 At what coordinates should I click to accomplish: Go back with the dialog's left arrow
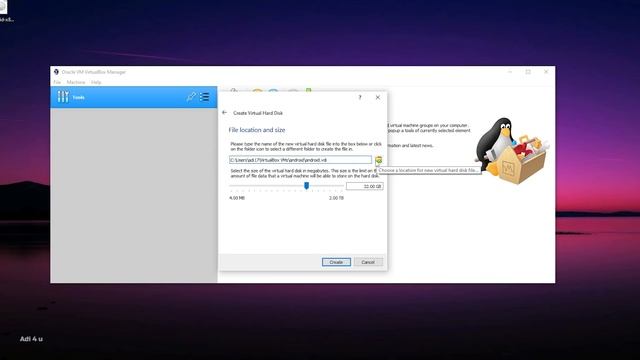(x=224, y=112)
